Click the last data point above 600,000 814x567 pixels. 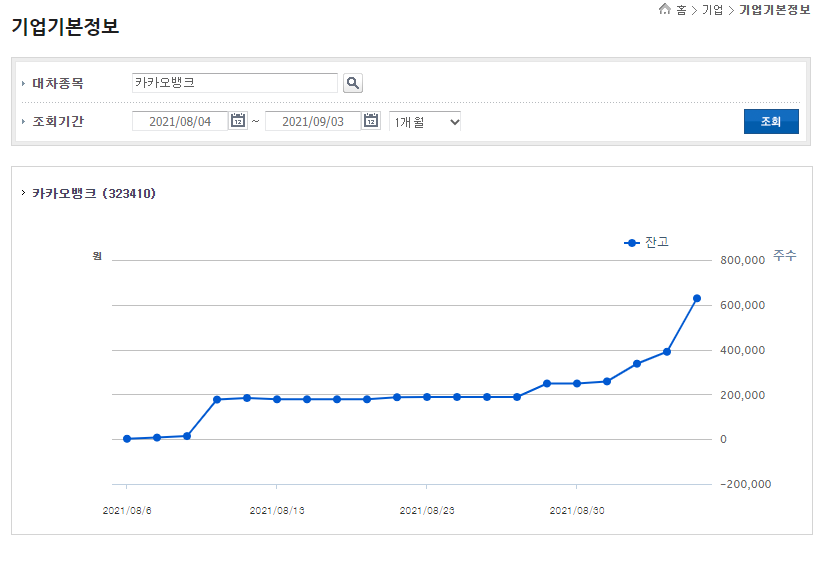tap(697, 299)
